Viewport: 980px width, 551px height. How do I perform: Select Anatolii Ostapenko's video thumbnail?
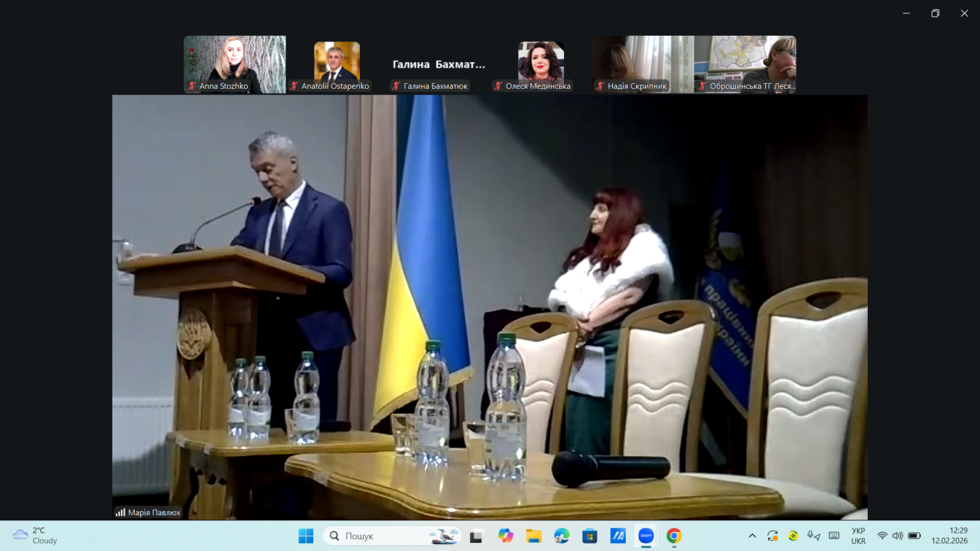point(337,64)
